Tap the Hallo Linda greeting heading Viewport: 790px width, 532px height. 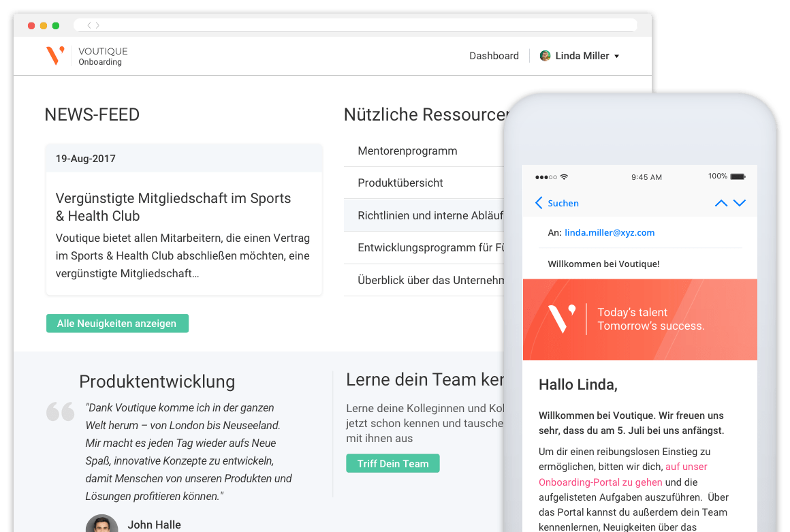(578, 385)
